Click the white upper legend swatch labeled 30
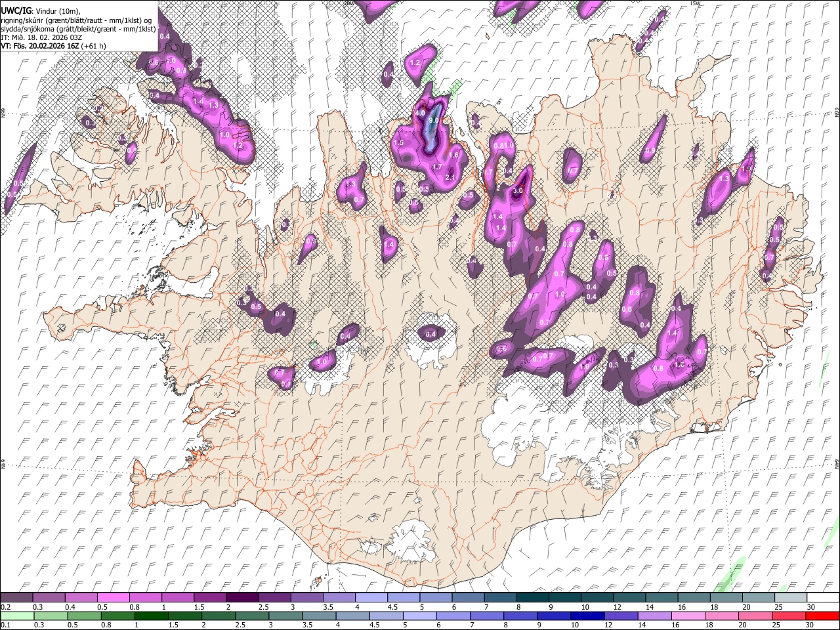This screenshot has height=630, width=840. click(x=822, y=598)
